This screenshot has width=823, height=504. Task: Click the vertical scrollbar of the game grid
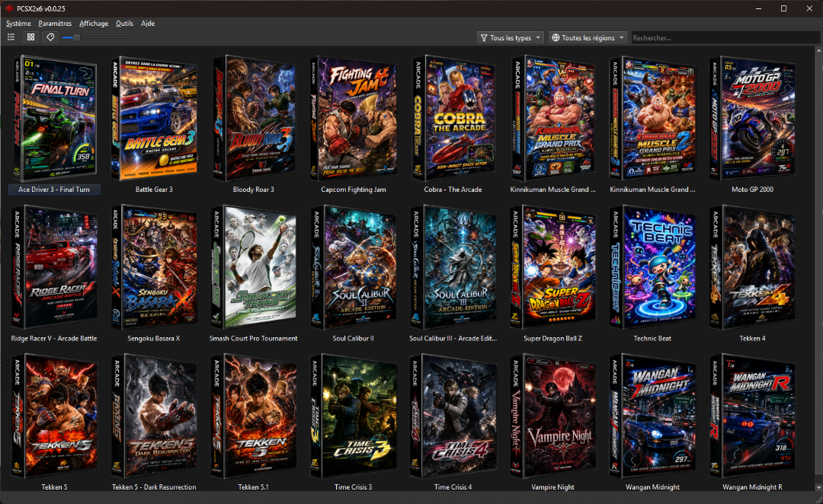coord(818,269)
